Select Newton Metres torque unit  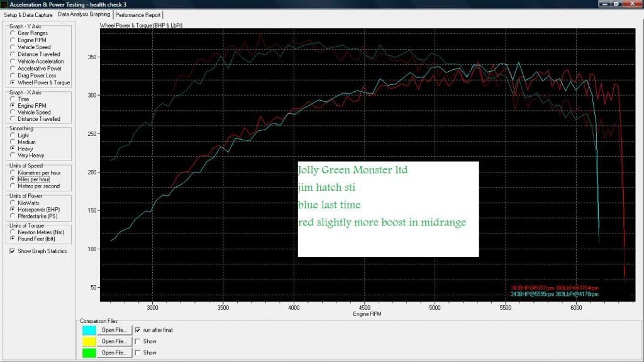click(x=13, y=232)
